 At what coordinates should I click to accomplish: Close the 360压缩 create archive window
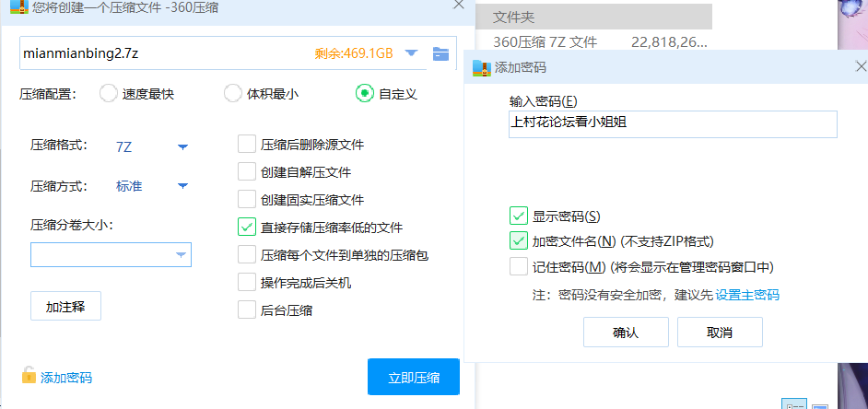click(x=459, y=5)
